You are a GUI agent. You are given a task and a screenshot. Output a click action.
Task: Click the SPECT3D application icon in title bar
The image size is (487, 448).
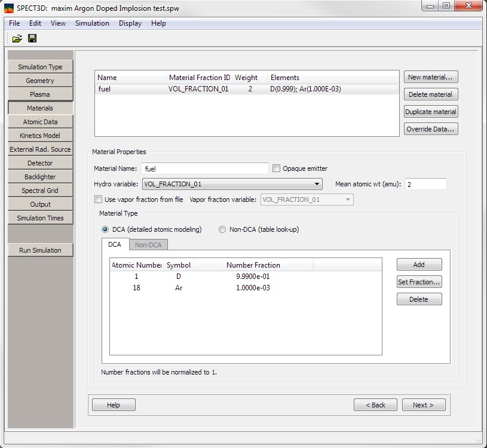9,7
